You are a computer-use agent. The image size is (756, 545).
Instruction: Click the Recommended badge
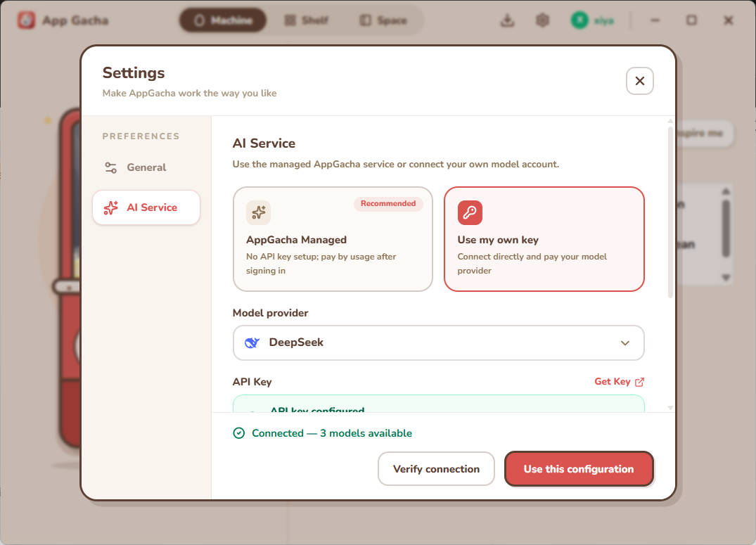point(388,203)
